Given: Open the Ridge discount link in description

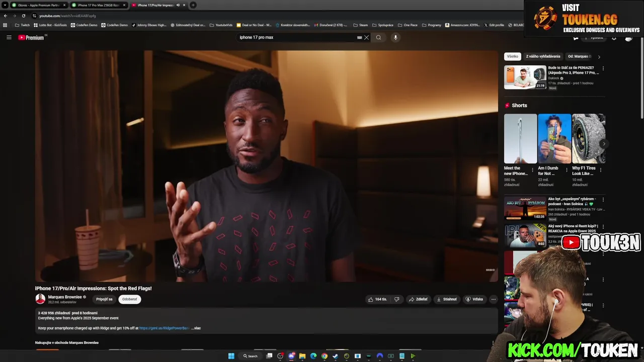Looking at the screenshot, I should (x=164, y=328).
